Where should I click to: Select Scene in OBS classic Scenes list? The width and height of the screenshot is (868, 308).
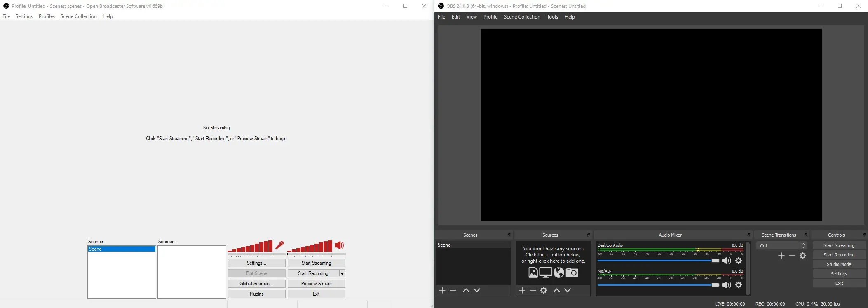[x=122, y=249]
